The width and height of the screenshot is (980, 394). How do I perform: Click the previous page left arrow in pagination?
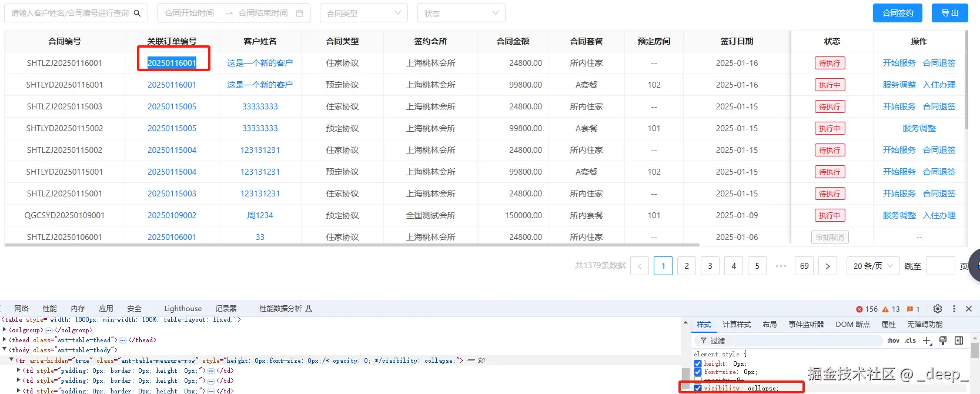[640, 266]
